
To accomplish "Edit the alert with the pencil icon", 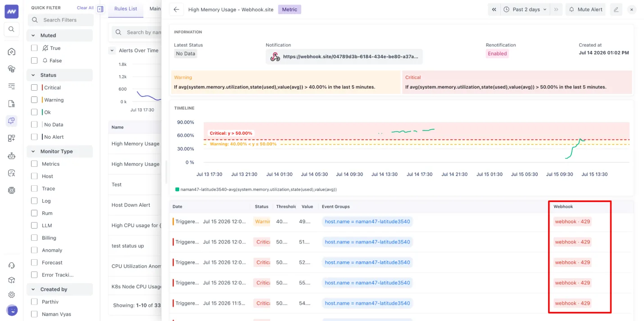I will 616,9.
